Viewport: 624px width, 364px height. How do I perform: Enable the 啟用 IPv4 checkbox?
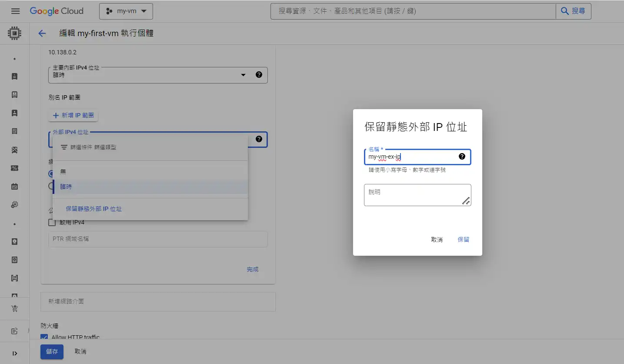(x=52, y=223)
